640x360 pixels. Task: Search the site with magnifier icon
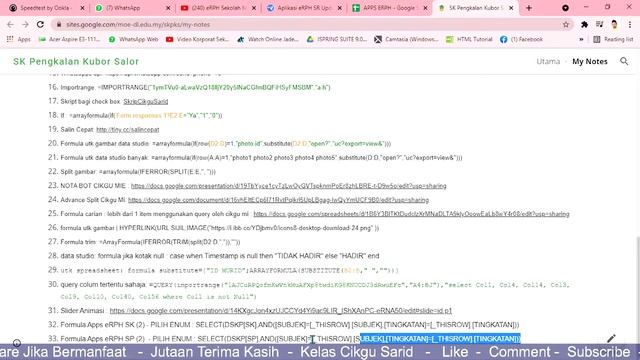624,61
